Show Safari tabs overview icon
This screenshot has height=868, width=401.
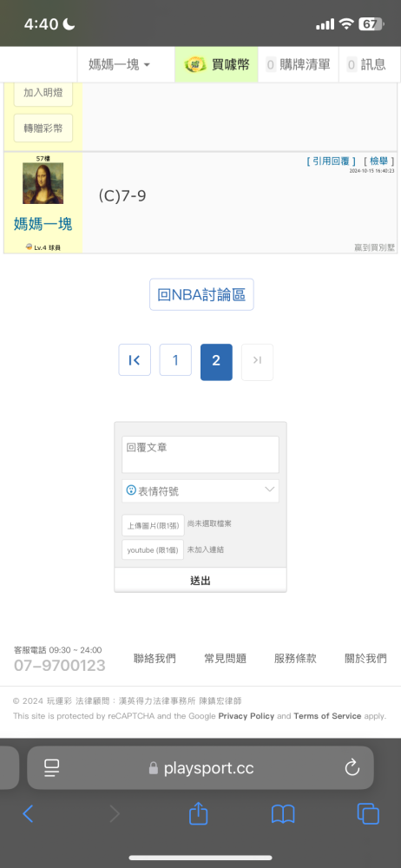[x=368, y=814]
